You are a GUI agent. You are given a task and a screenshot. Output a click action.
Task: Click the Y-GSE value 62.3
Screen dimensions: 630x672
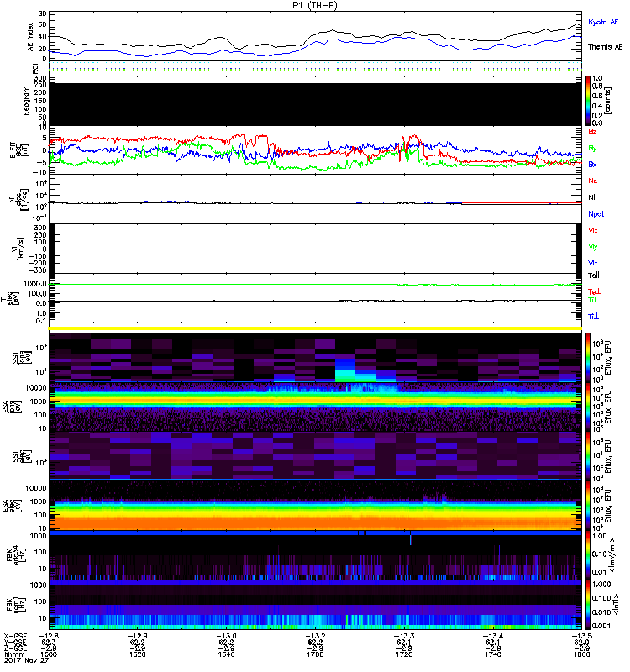pos(49,642)
